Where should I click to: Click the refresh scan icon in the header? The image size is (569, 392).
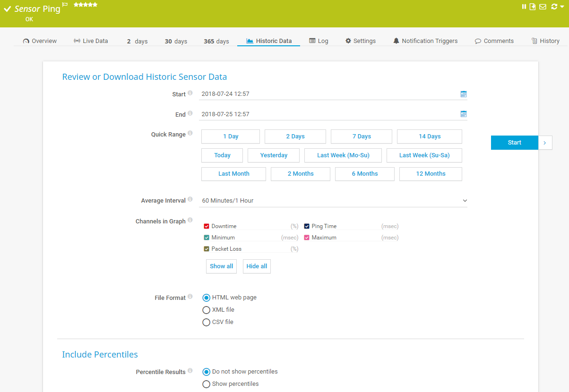(554, 7)
